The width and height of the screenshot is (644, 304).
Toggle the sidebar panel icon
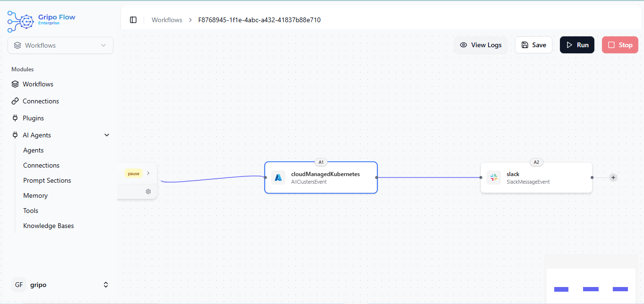tap(133, 20)
